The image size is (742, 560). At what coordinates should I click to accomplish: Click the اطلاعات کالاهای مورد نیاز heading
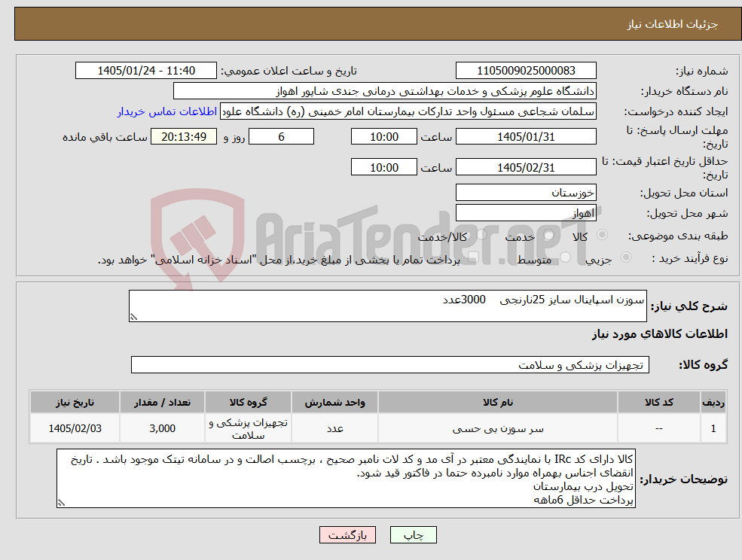pyautogui.click(x=660, y=334)
